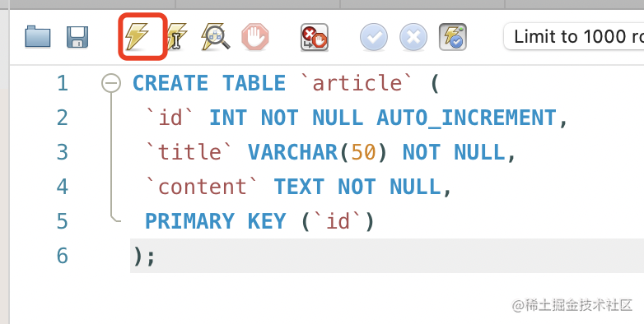This screenshot has width=644, height=324.
Task: Execute statement under cursor icon
Action: [176, 36]
